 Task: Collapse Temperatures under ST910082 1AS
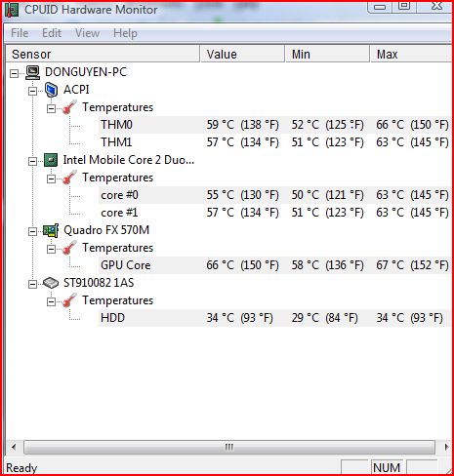51,301
